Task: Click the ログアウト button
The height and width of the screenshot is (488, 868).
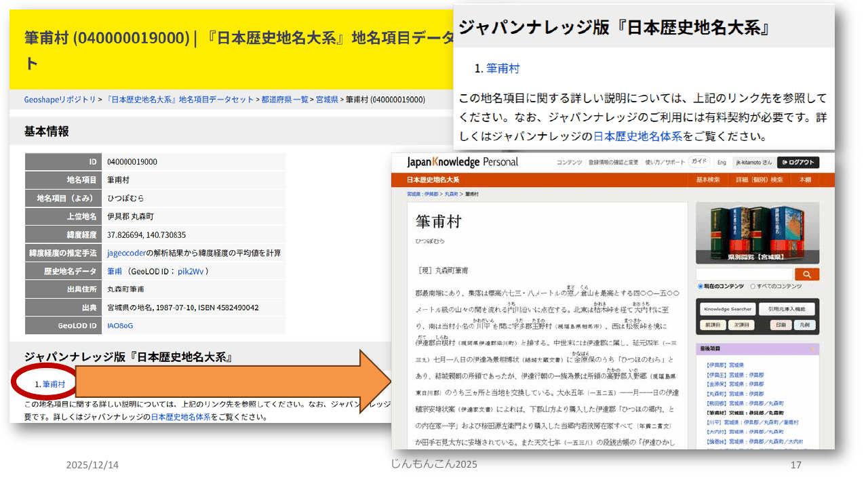Action: tap(798, 162)
